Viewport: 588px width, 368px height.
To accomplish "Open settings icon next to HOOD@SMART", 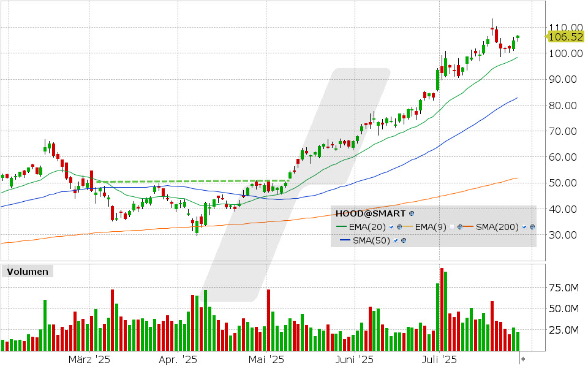I will pyautogui.click(x=412, y=213).
